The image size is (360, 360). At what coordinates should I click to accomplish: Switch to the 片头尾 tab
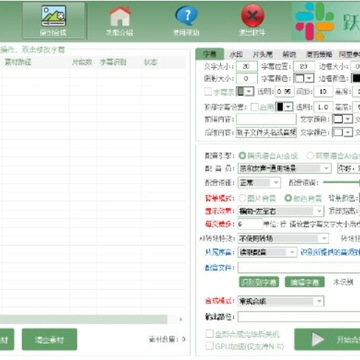pos(263,54)
